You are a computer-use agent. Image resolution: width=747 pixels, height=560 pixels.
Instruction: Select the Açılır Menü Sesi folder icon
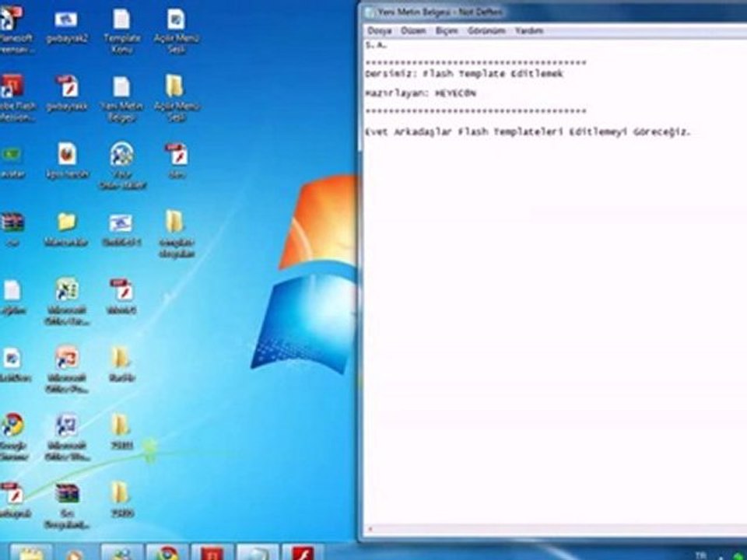coord(177,98)
